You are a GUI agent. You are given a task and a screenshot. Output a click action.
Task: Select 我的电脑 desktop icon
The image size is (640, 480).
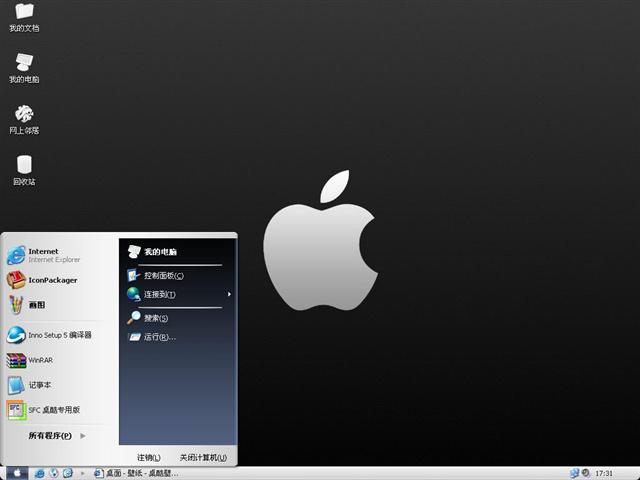[x=24, y=67]
